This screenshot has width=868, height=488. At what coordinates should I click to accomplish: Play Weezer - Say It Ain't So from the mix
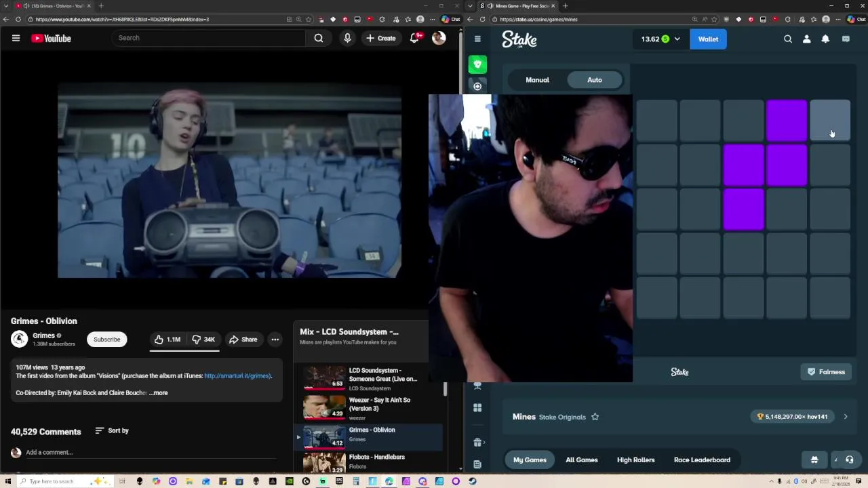pyautogui.click(x=370, y=408)
